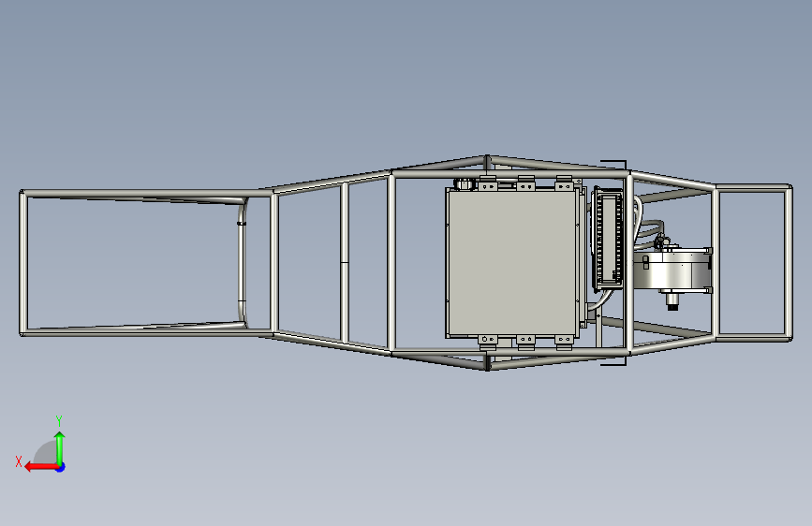This screenshot has height=526, width=812.
Task: Click the red X axis arrow of the triad
Action: coord(41,467)
